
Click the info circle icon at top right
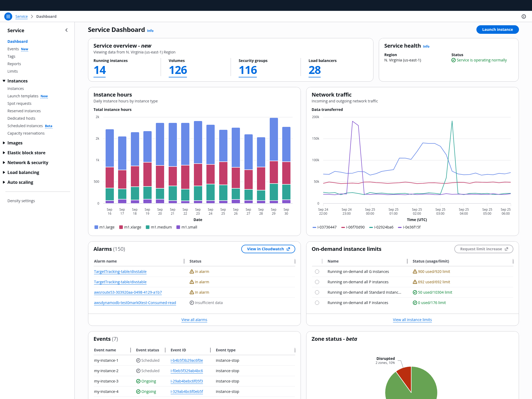[x=523, y=16]
